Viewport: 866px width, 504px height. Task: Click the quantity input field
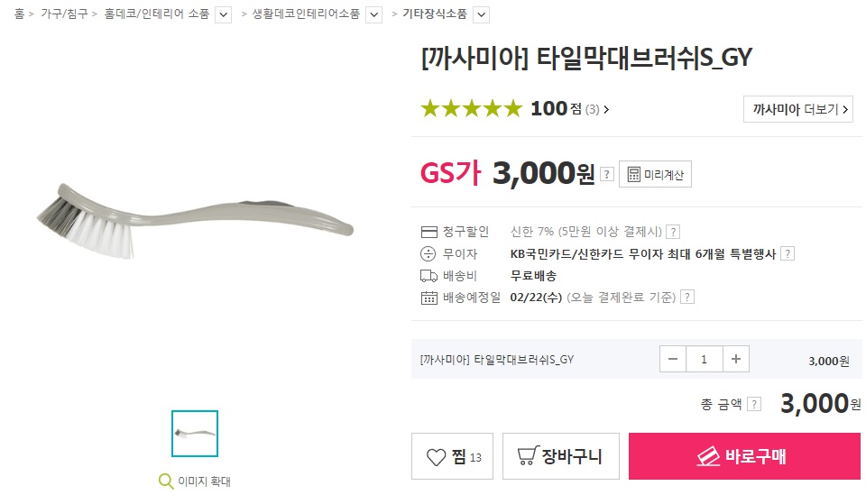pos(705,360)
